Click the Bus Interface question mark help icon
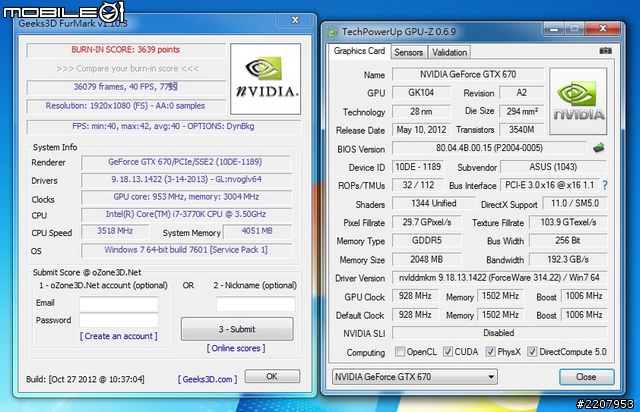 604,185
